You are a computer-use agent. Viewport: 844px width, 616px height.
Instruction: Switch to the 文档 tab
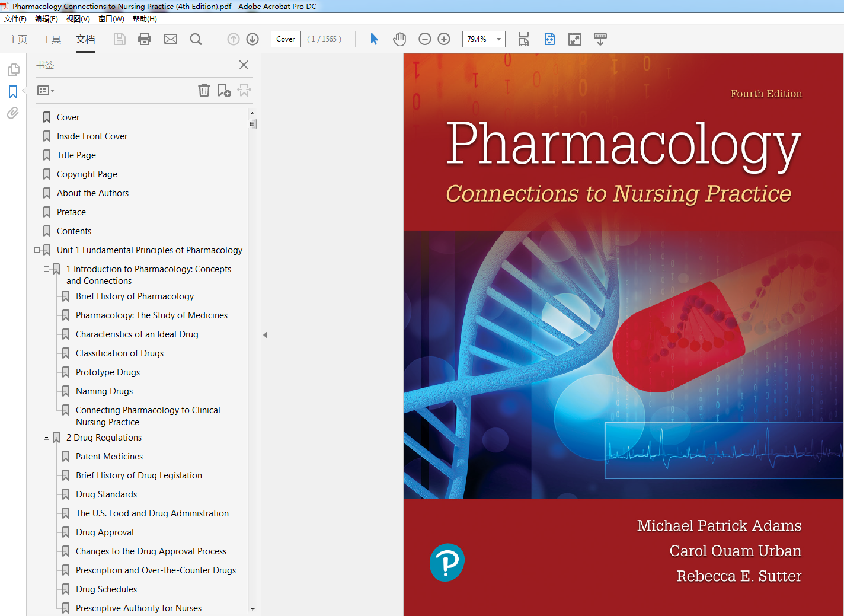click(85, 39)
